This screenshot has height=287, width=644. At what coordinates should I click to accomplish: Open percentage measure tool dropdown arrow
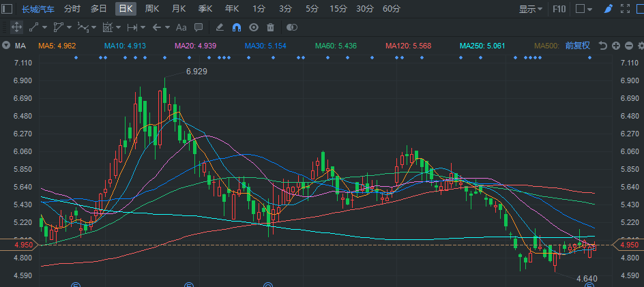click(x=118, y=27)
